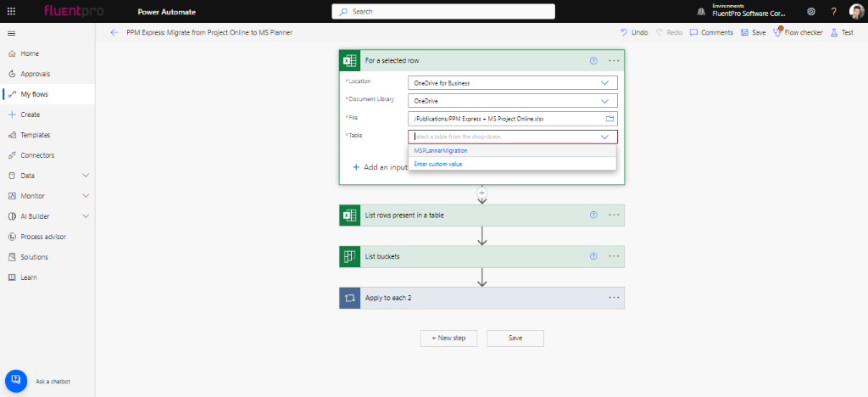868x397 pixels.
Task: Select MSPLannerMigration table option
Action: [x=512, y=151]
